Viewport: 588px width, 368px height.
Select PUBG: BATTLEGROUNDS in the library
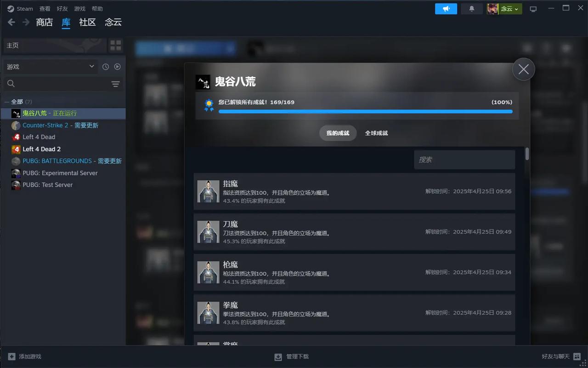[63, 161]
